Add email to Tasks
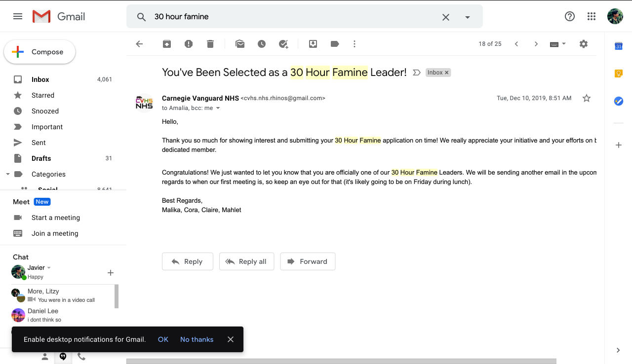Viewport: 632px width, 364px height. (283, 44)
